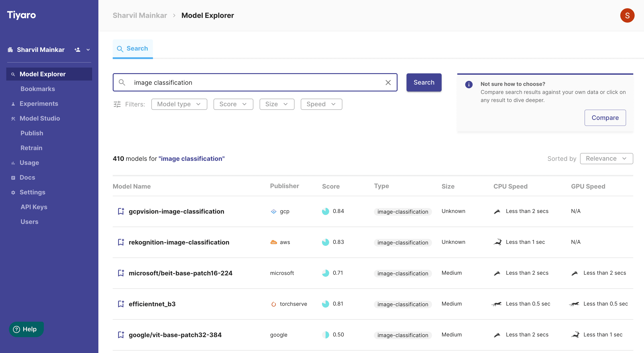Image resolution: width=644 pixels, height=353 pixels.
Task: Click the 0.84 score pie indicator
Action: 326,211
